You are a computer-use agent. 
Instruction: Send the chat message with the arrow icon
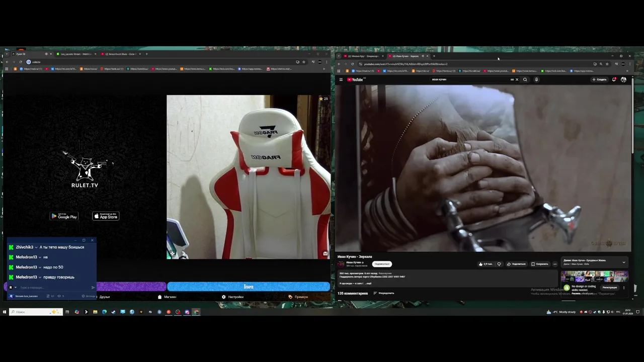point(93,288)
